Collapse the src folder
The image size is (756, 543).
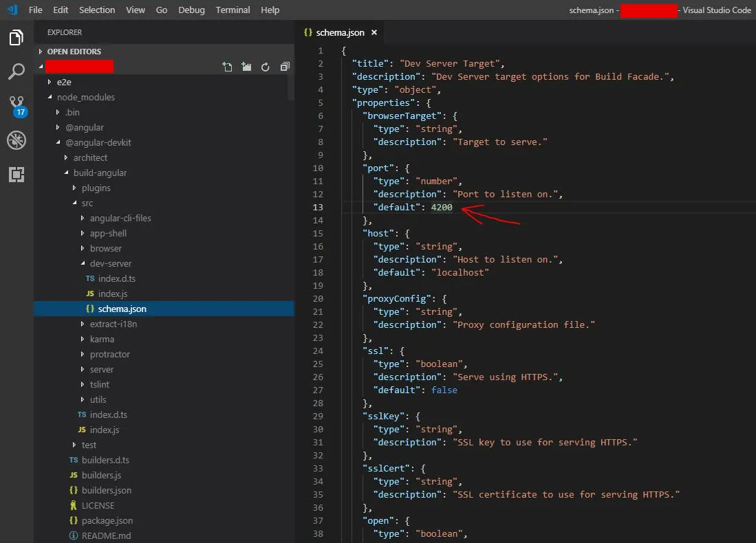point(164,203)
